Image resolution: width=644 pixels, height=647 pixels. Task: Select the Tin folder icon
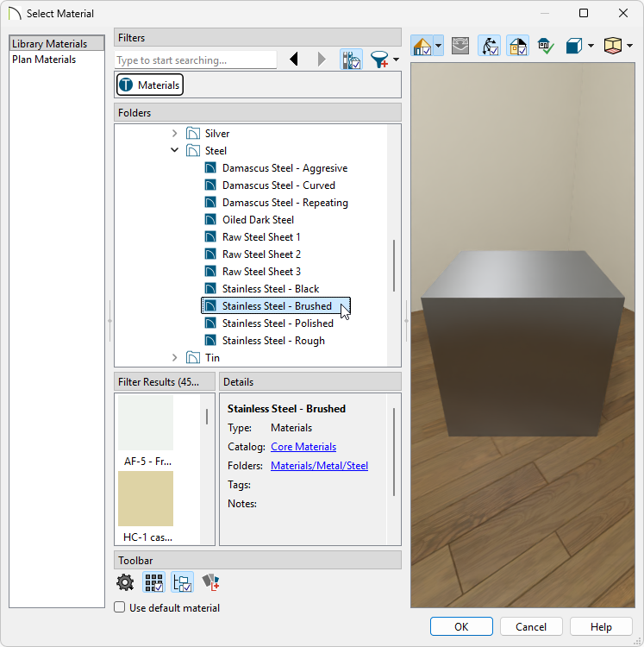192,357
